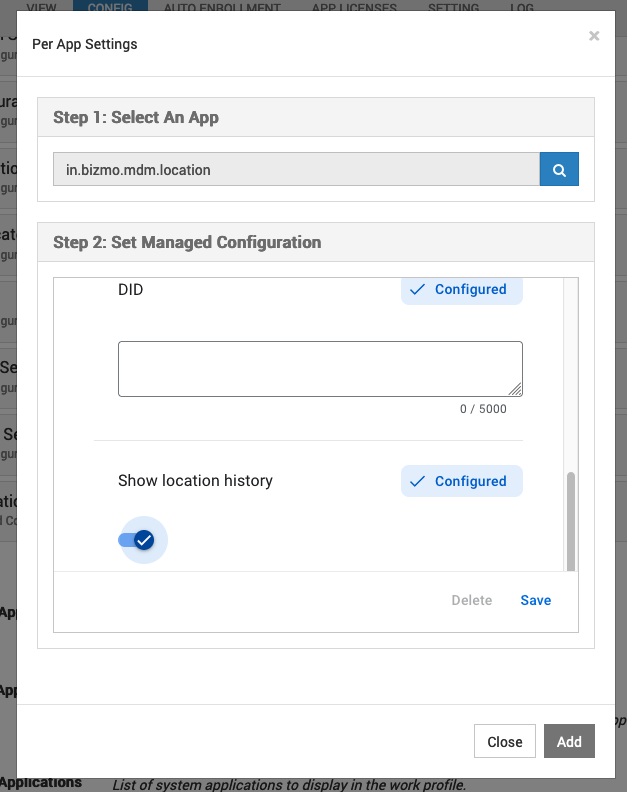Viewport: 627px width, 792px height.
Task: Toggle the Configured chip for DID
Action: (461, 289)
